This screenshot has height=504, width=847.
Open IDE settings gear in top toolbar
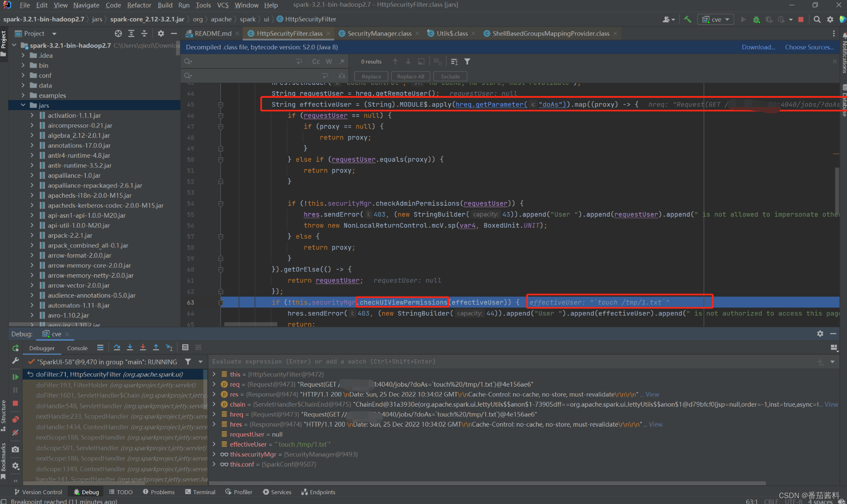coord(830,19)
